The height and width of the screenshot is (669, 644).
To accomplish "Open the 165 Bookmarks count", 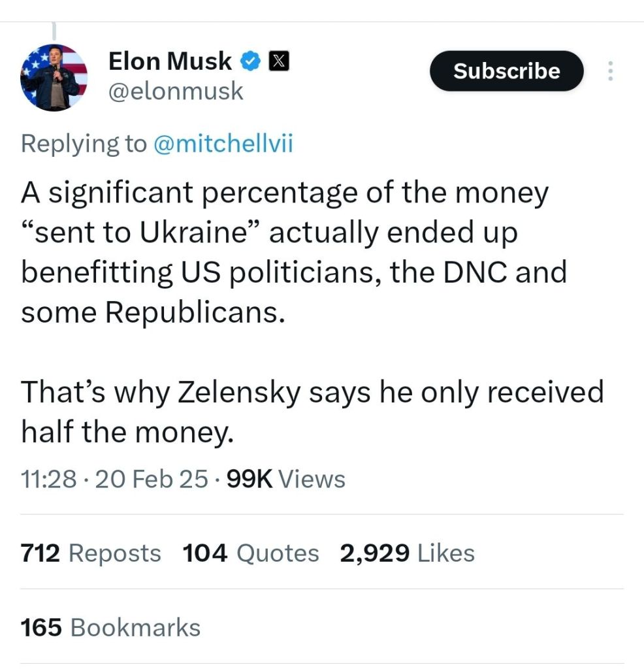I will [x=110, y=628].
